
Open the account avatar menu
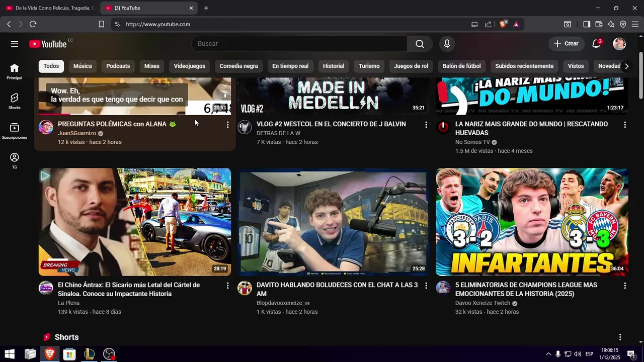click(x=619, y=44)
